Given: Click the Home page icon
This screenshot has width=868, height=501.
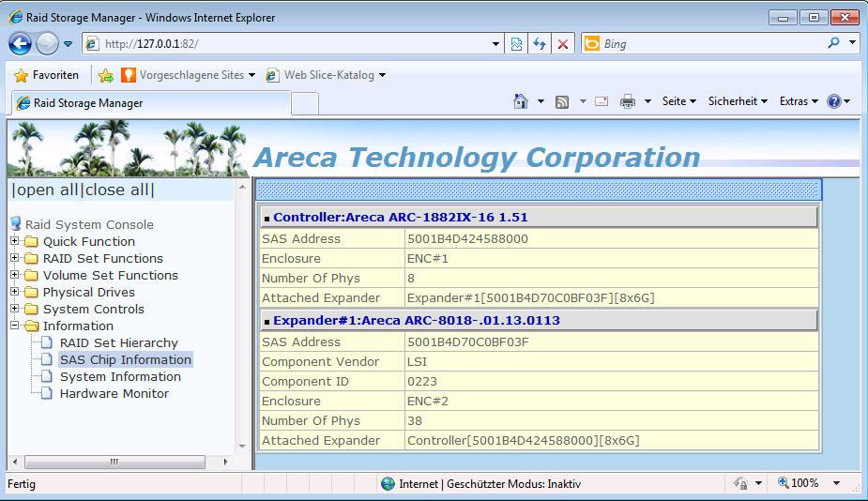Looking at the screenshot, I should 521,101.
